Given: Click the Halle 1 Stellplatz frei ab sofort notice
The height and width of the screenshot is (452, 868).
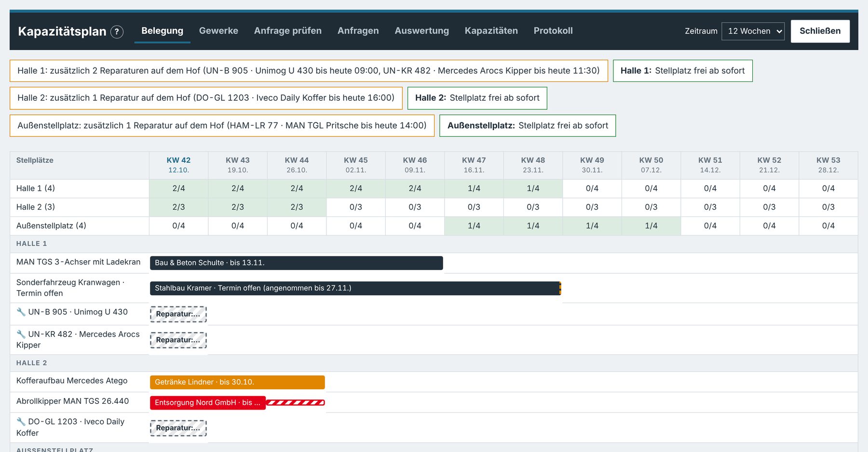Looking at the screenshot, I should [682, 71].
